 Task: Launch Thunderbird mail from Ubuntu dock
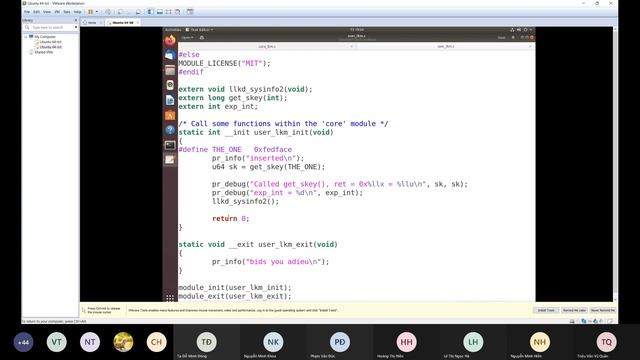(170, 55)
